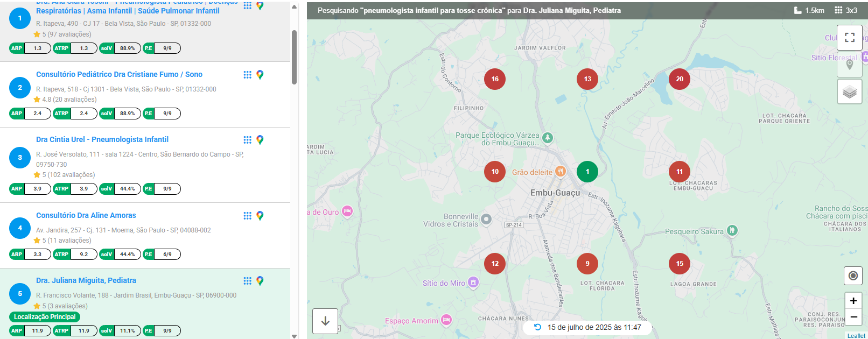Click the recenter target button on map

853,276
